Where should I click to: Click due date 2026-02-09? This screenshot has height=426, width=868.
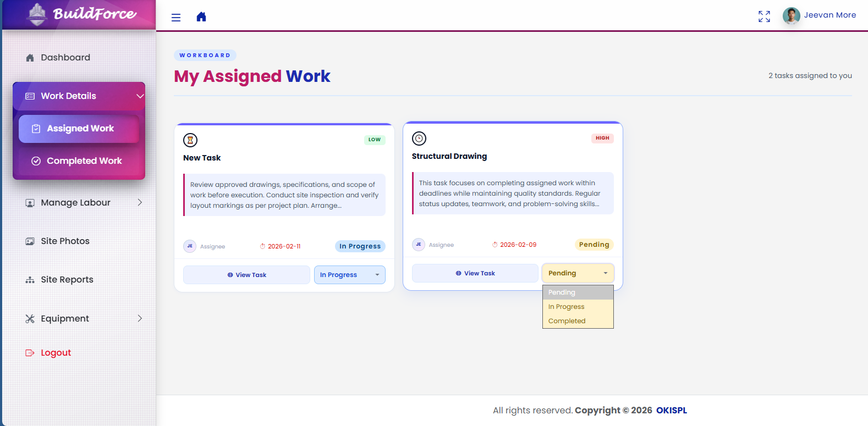point(514,245)
